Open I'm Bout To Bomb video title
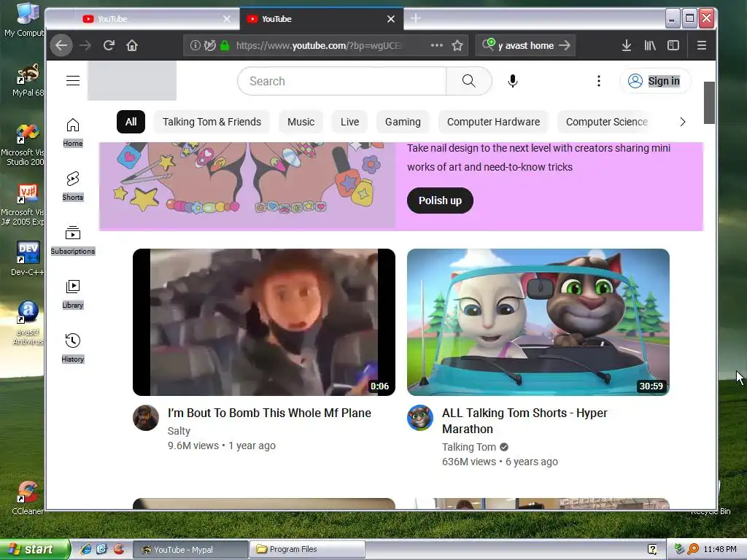Screen dimensions: 747x560 point(270,413)
